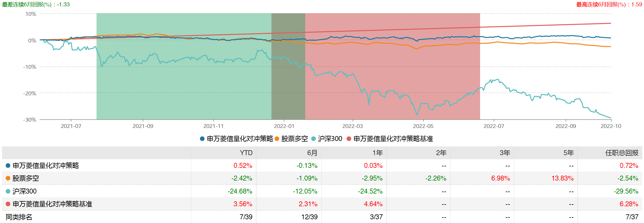This screenshot has height=223, width=644.
Task: Select the 任职总回报 column header
Action: click(x=622, y=153)
